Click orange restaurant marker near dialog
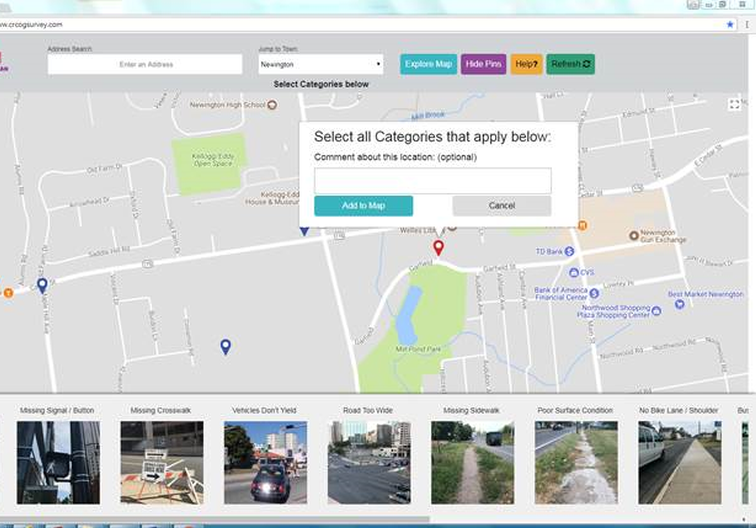The width and height of the screenshot is (756, 528). click(582, 225)
